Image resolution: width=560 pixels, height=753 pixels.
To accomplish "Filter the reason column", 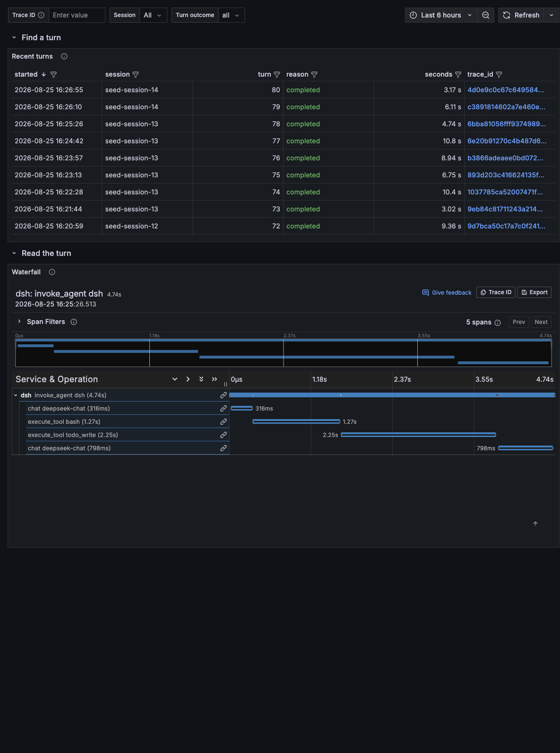I will click(314, 75).
